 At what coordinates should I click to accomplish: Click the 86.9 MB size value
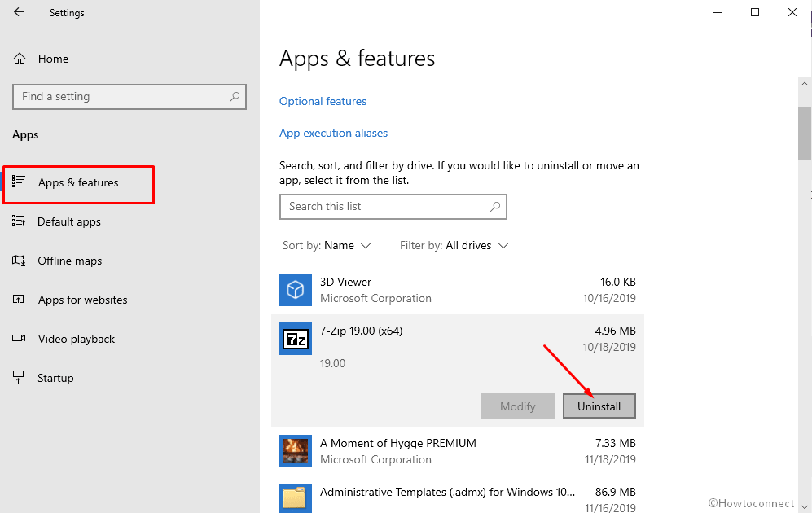(x=615, y=492)
